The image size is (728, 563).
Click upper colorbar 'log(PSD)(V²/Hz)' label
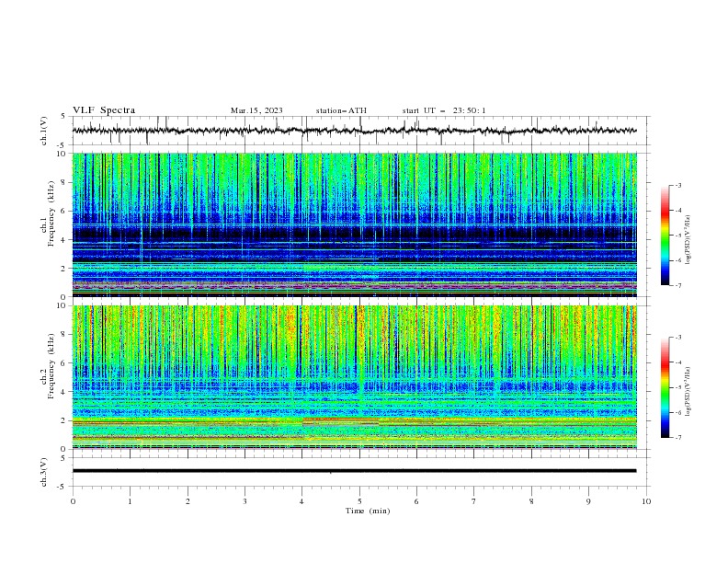pyautogui.click(x=688, y=240)
